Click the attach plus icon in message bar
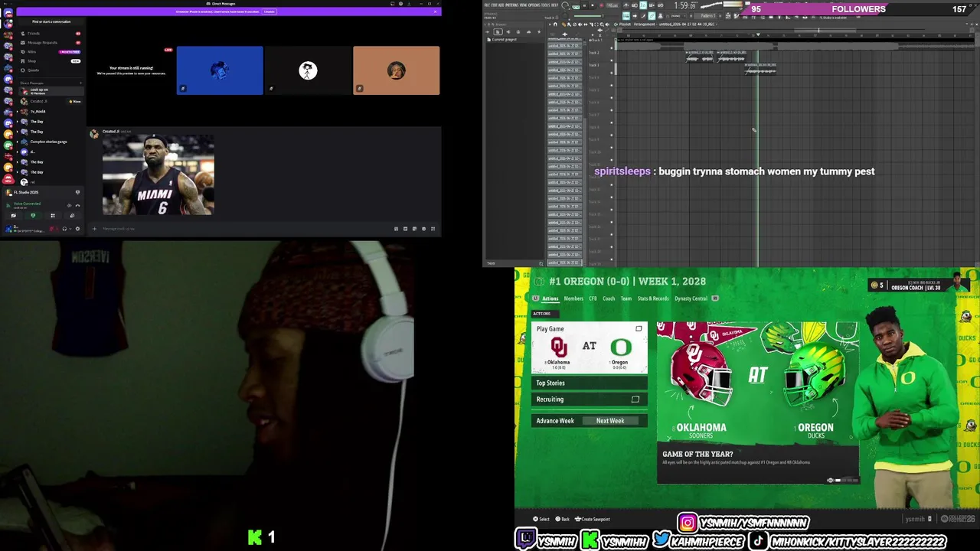The width and height of the screenshot is (980, 551). (x=94, y=228)
